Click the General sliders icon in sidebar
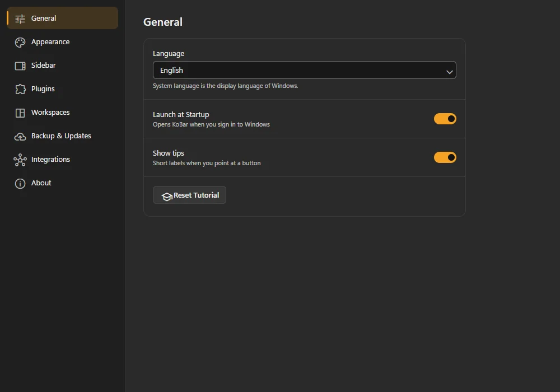 pyautogui.click(x=20, y=18)
